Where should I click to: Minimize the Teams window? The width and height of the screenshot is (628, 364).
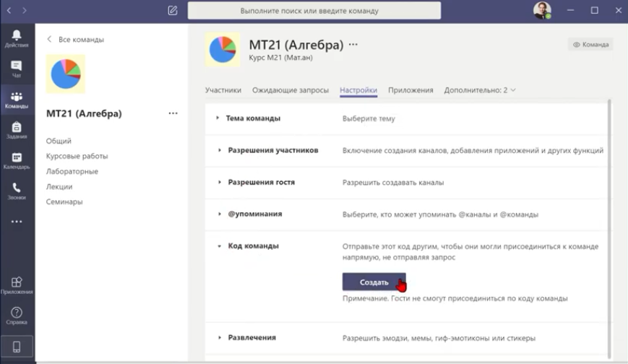[x=570, y=10]
